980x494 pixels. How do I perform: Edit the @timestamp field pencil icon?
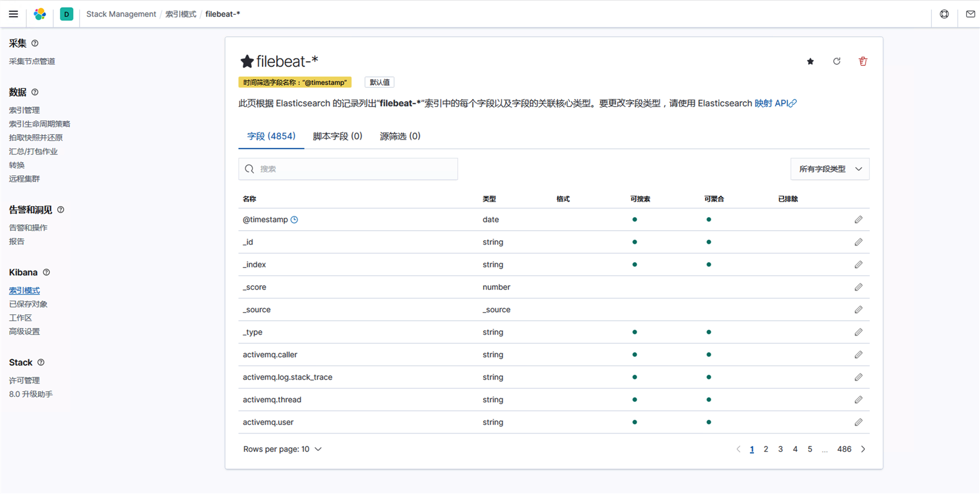coord(859,220)
